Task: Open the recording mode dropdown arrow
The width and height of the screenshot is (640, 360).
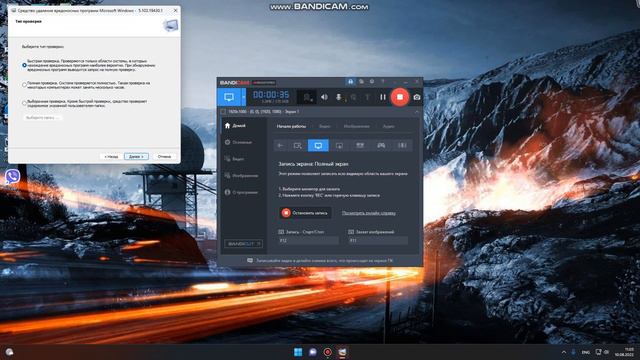Action: pyautogui.click(x=243, y=97)
